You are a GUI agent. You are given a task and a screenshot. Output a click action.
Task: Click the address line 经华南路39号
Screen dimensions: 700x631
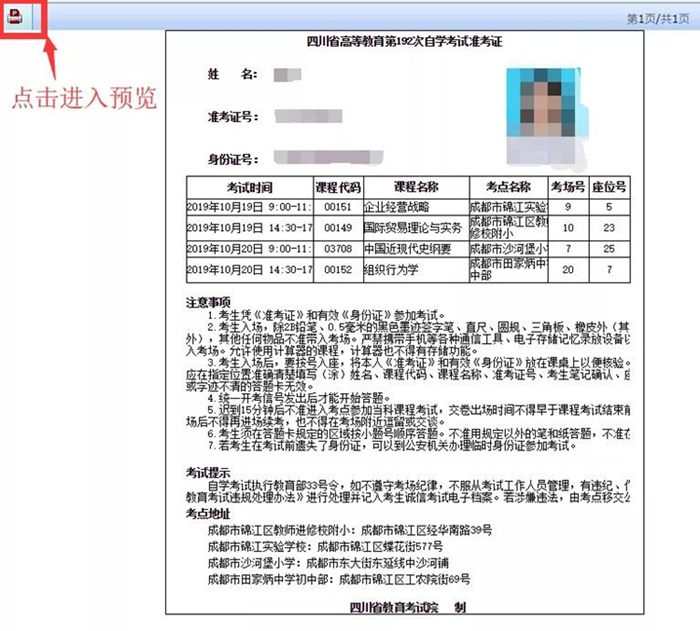350,530
